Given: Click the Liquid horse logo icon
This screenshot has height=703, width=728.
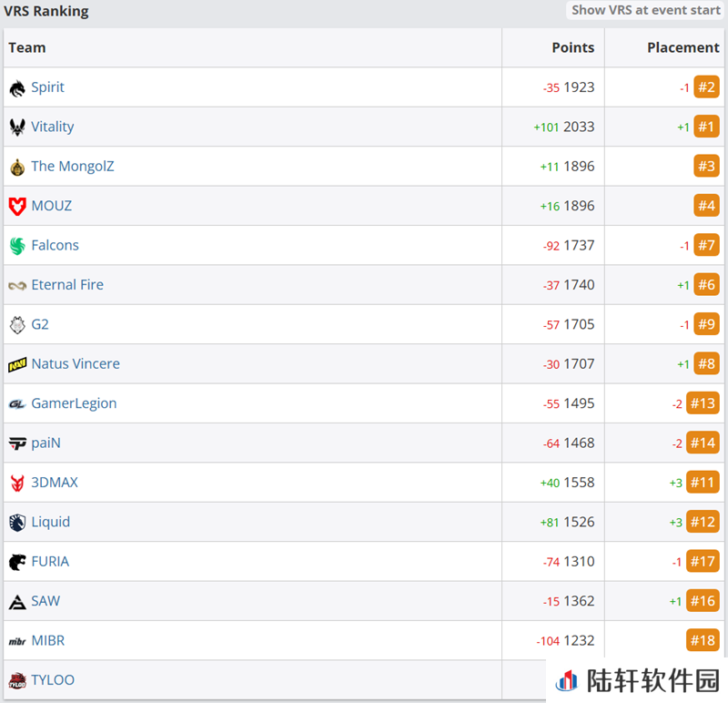Looking at the screenshot, I should [x=17, y=523].
